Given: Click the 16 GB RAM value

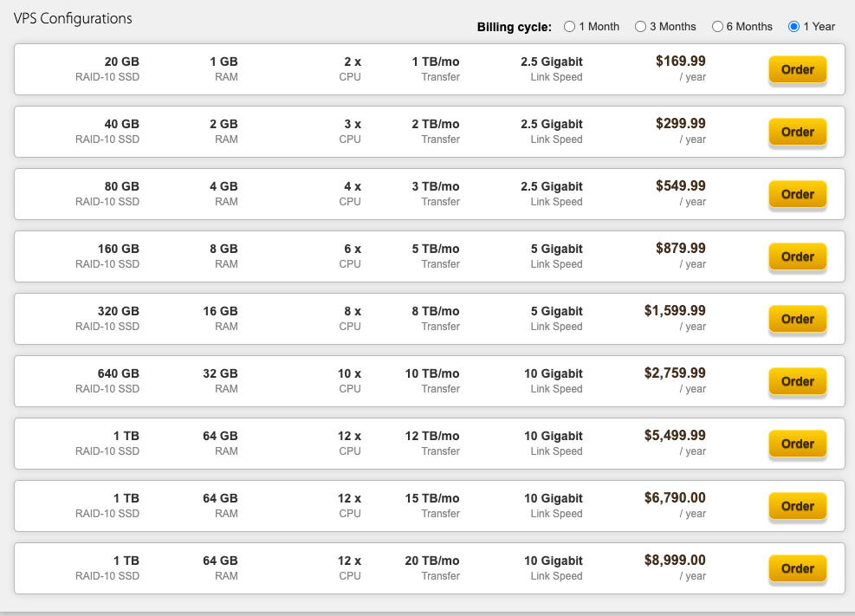Looking at the screenshot, I should 220,311.
